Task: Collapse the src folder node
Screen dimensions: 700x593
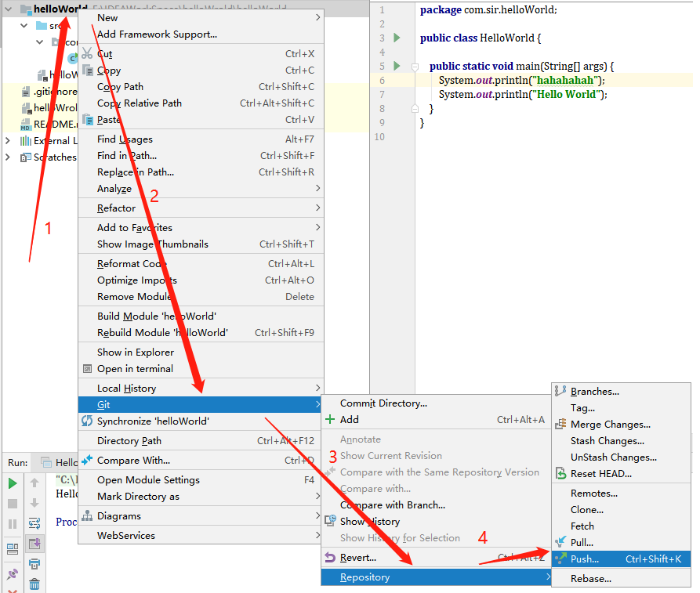Action: coord(24,25)
